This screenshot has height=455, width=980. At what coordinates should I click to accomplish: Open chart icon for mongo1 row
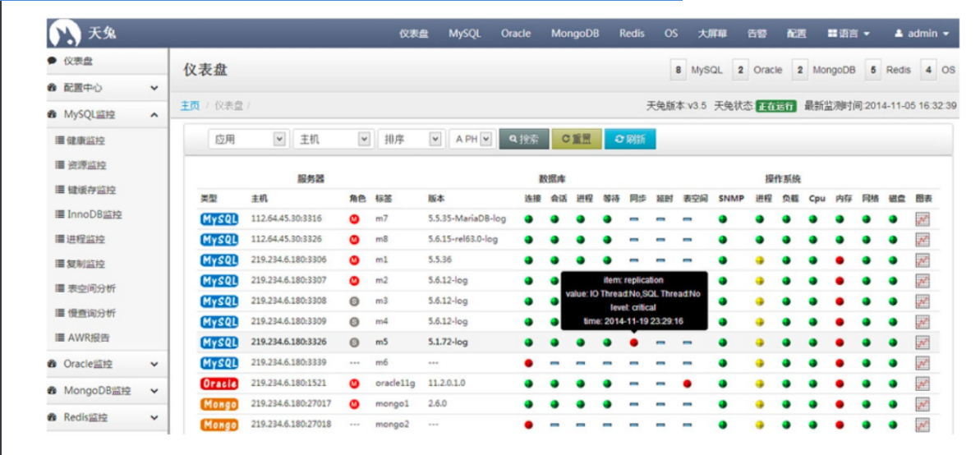(x=922, y=404)
